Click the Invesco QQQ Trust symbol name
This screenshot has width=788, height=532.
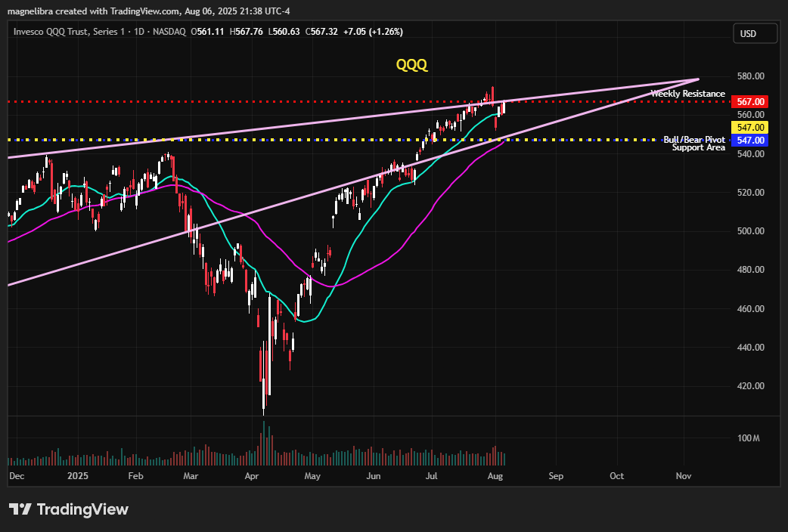tap(69, 32)
